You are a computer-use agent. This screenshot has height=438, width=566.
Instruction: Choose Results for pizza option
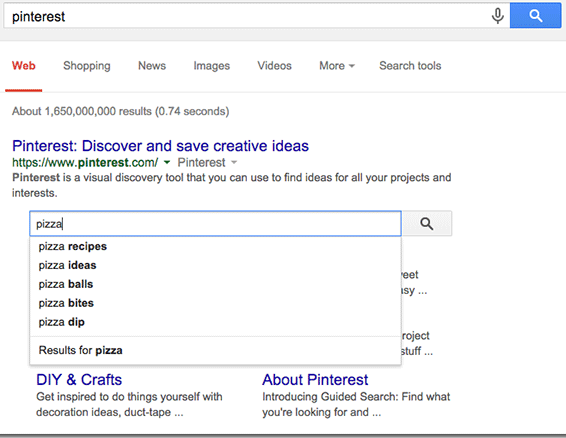pos(215,350)
